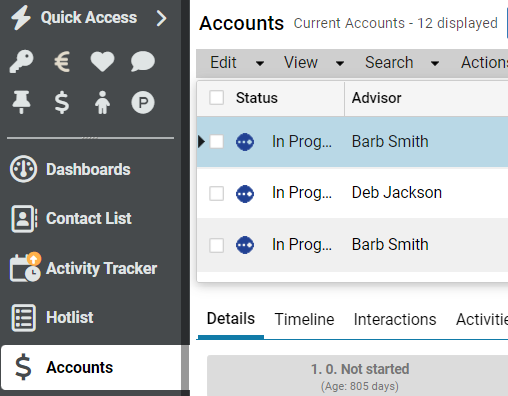Open the circled P icon
Screen dimensions: 508x396
pyautogui.click(x=143, y=102)
